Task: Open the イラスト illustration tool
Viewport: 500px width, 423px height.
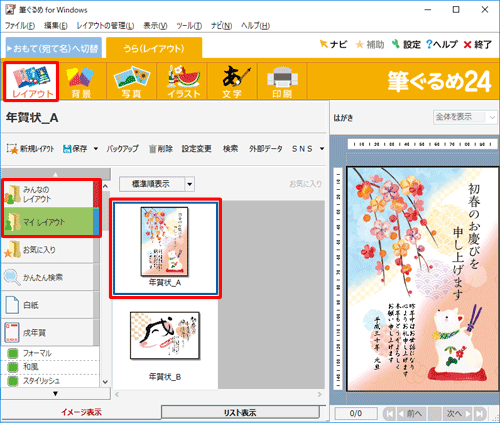Action: click(182, 81)
